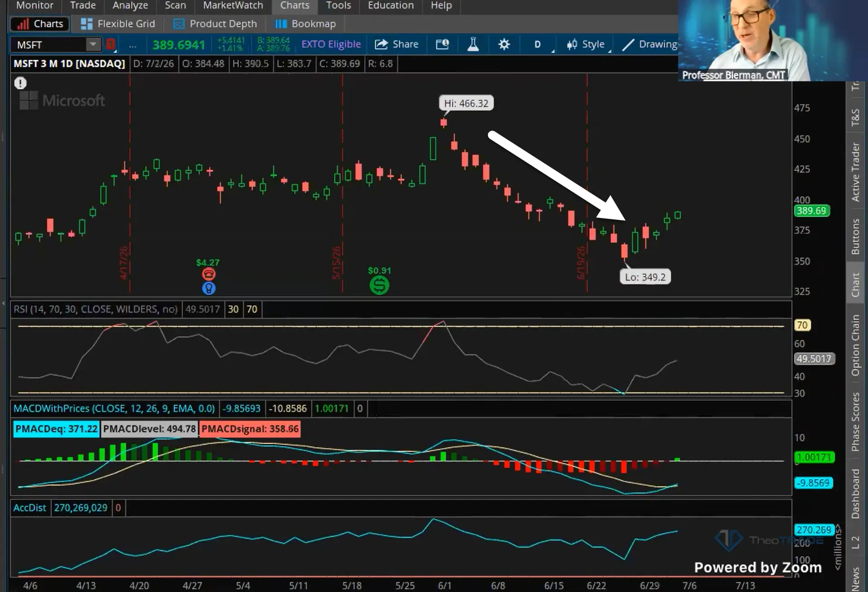Click the PMACDeq: 371.22 label

click(57, 429)
